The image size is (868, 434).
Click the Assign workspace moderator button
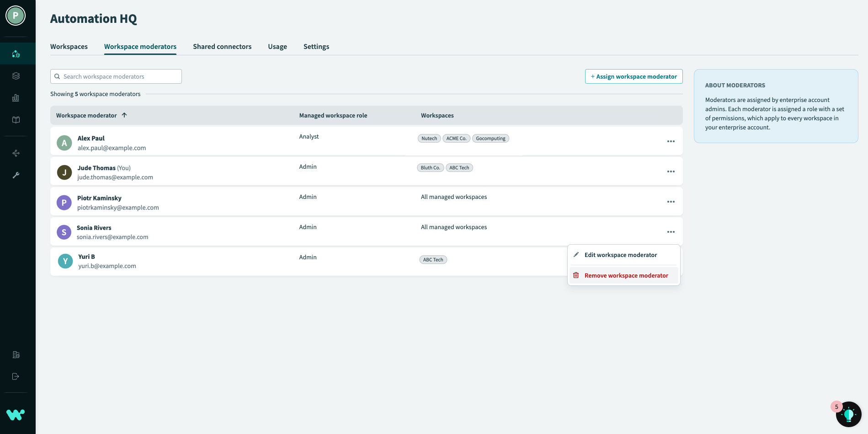click(x=634, y=76)
